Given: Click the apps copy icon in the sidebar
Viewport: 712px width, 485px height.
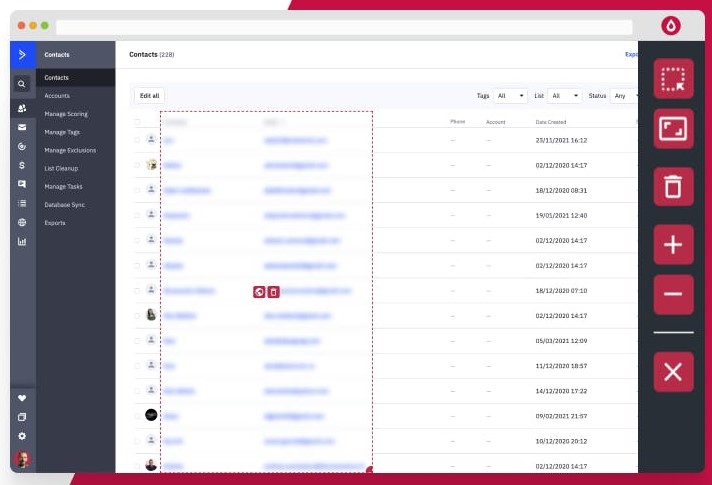Looking at the screenshot, I should (22, 417).
